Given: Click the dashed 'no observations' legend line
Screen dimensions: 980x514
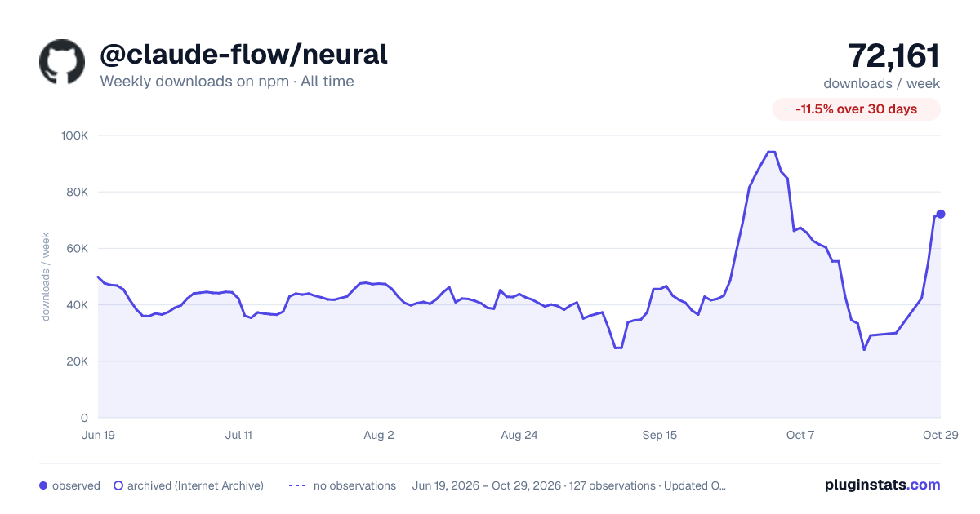Looking at the screenshot, I should [x=297, y=485].
